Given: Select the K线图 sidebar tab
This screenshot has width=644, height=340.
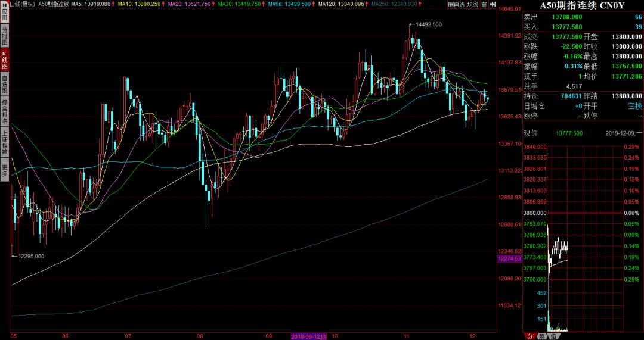Looking at the screenshot, I should [5, 60].
